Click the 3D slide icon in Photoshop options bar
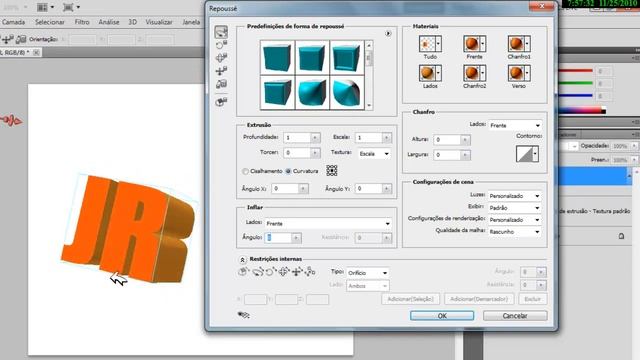The height and width of the screenshot is (360, 640). click(8, 40)
